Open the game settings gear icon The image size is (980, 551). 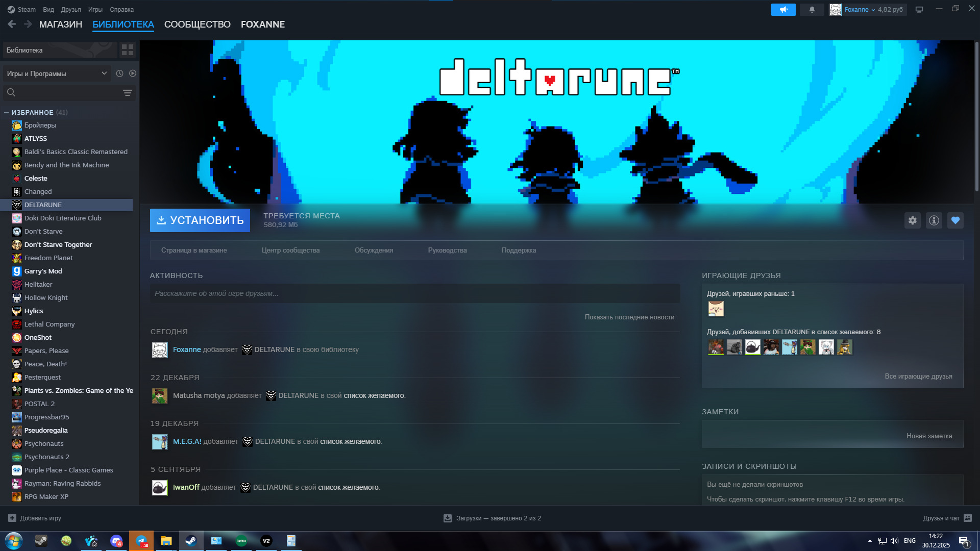click(x=912, y=220)
